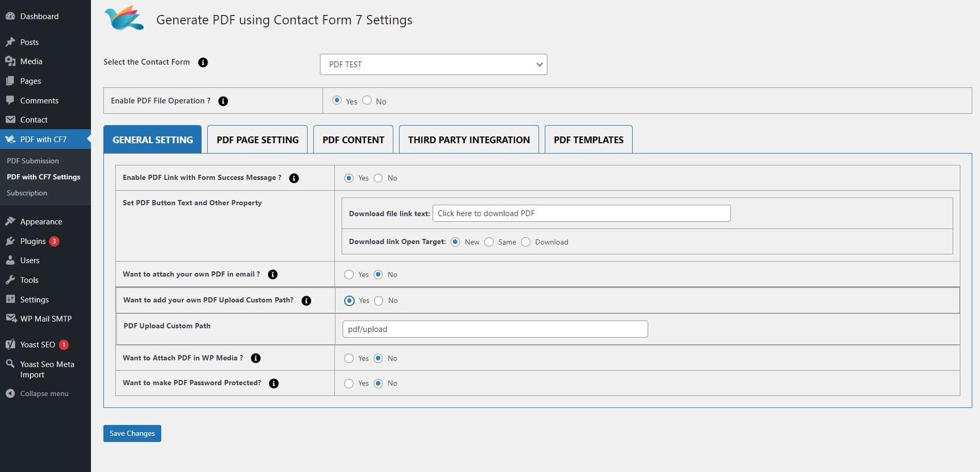980x472 pixels.
Task: Click the Collapse menu arrow icon
Action: tap(10, 393)
